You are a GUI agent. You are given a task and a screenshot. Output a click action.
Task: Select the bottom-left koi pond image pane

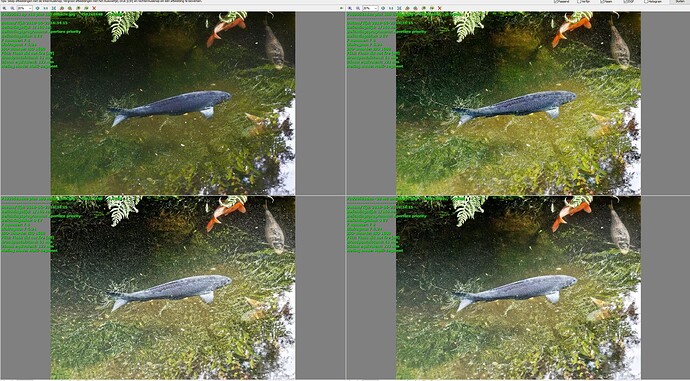172,288
